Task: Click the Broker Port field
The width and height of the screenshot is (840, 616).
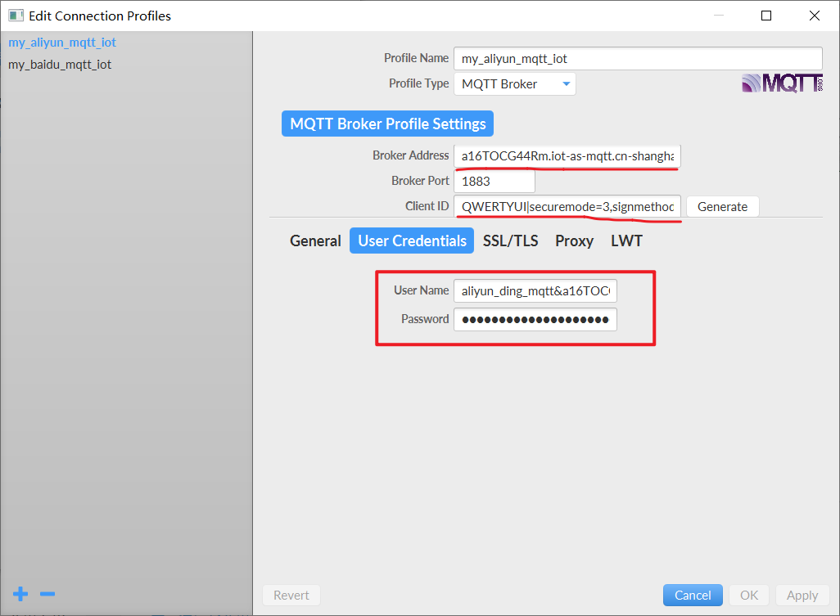Action: [x=495, y=181]
